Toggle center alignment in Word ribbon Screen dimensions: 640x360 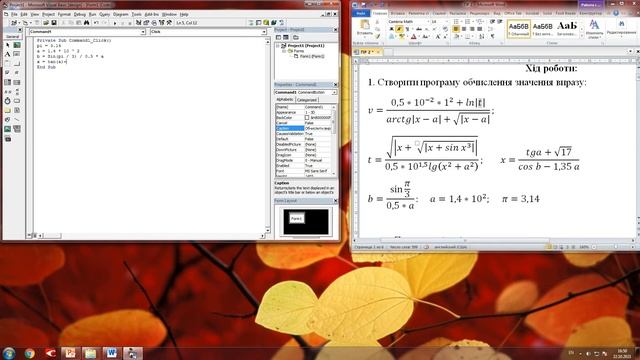pos(464,29)
